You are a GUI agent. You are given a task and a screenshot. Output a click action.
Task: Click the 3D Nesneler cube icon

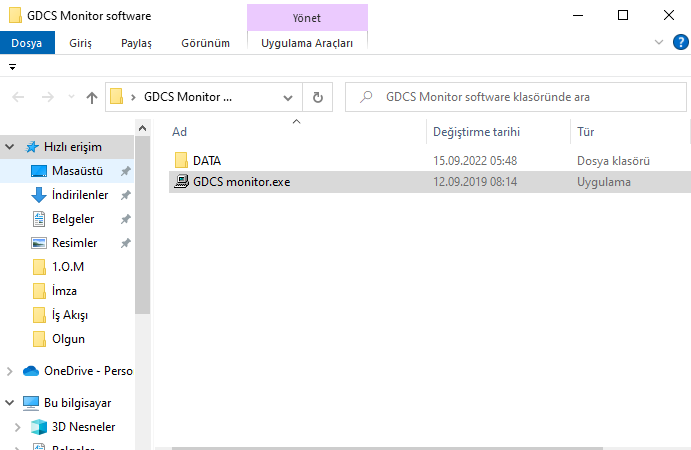pyautogui.click(x=39, y=427)
